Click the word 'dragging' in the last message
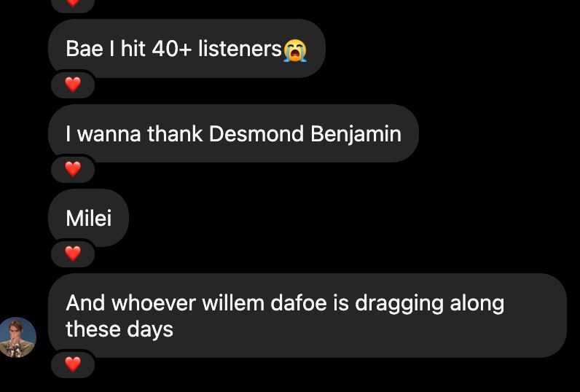 399,305
